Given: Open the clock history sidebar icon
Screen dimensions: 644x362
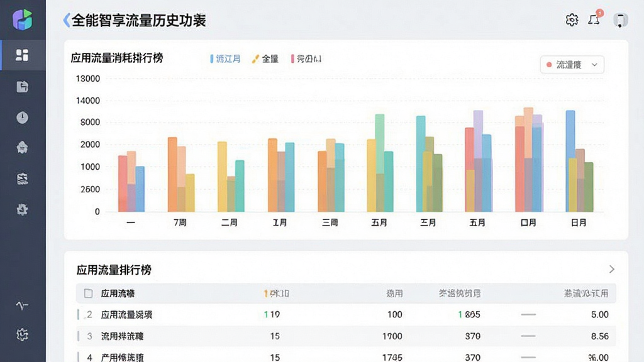Looking at the screenshot, I should 22,118.
